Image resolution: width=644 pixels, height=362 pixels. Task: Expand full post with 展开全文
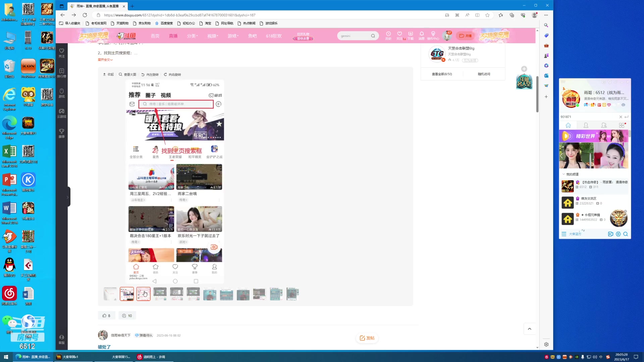click(x=105, y=60)
